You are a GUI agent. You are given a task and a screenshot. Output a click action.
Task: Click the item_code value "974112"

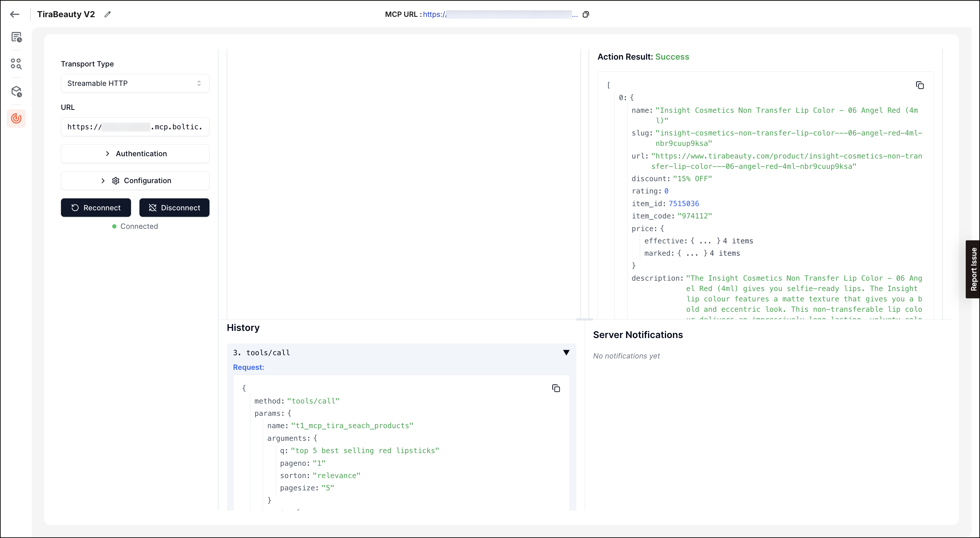pyautogui.click(x=694, y=216)
